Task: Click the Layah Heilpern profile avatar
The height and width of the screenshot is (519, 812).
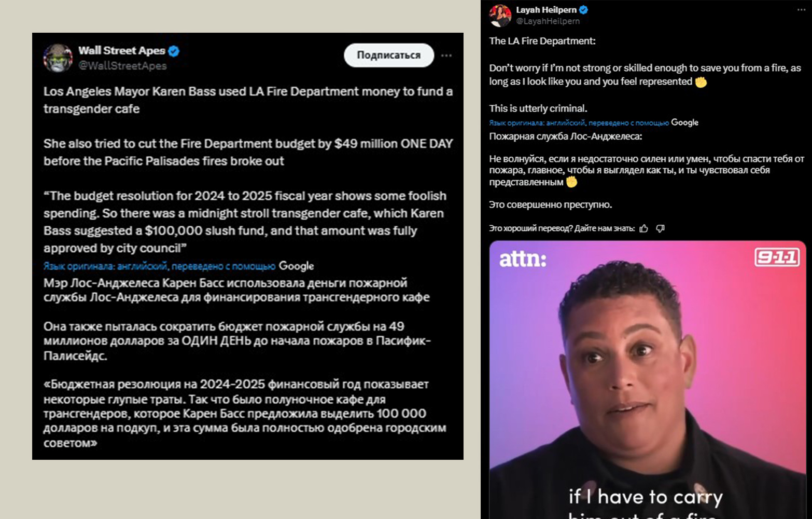Action: coord(500,16)
